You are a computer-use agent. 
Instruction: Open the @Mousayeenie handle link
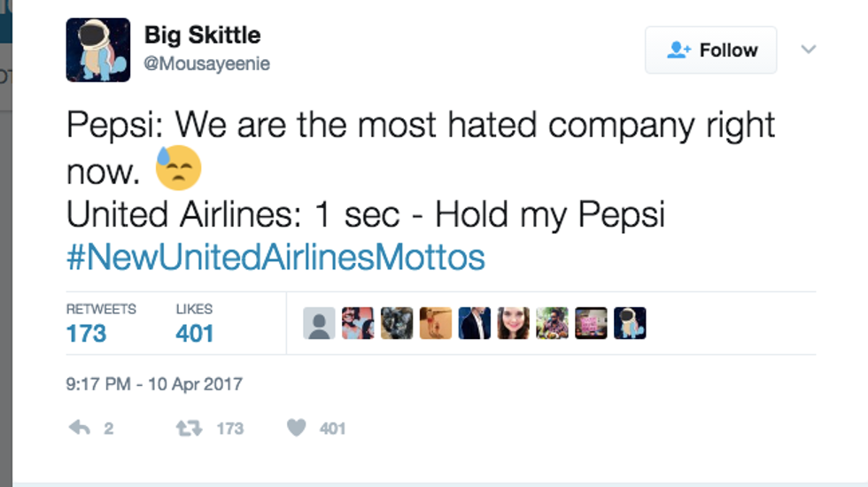[206, 64]
